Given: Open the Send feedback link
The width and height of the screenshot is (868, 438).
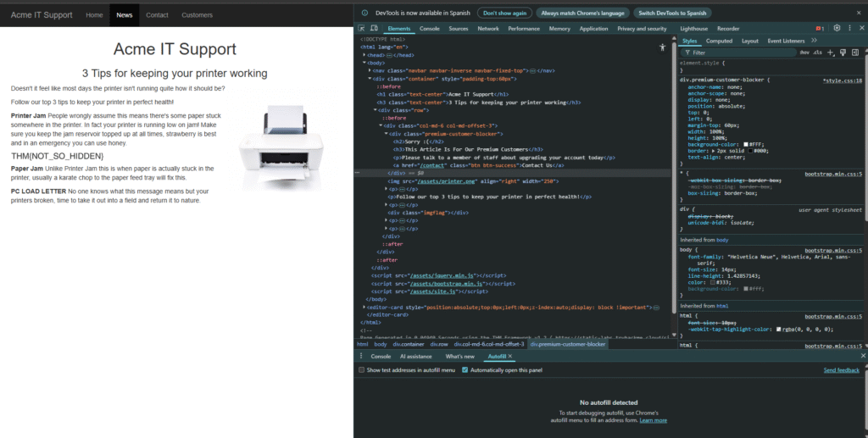Looking at the screenshot, I should pyautogui.click(x=841, y=370).
